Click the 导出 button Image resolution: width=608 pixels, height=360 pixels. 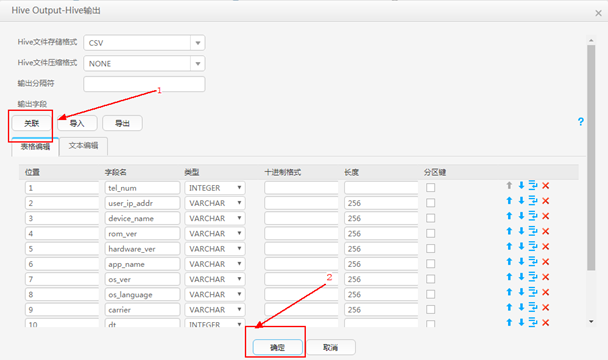pos(123,123)
